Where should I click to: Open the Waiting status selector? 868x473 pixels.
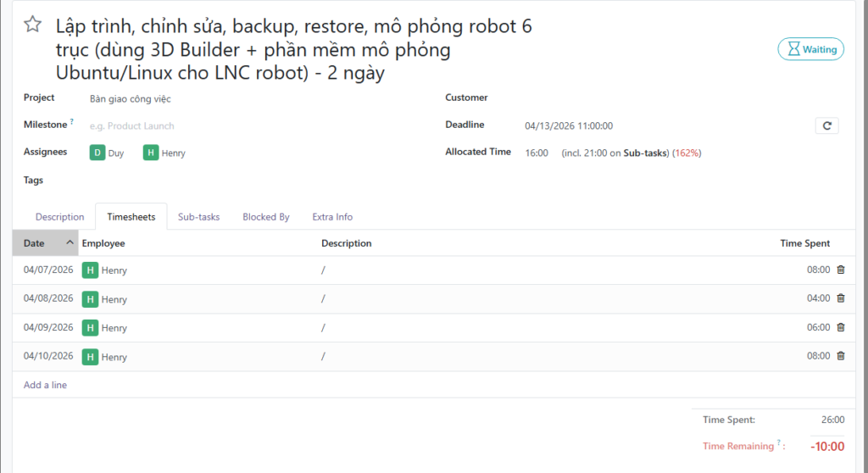810,49
